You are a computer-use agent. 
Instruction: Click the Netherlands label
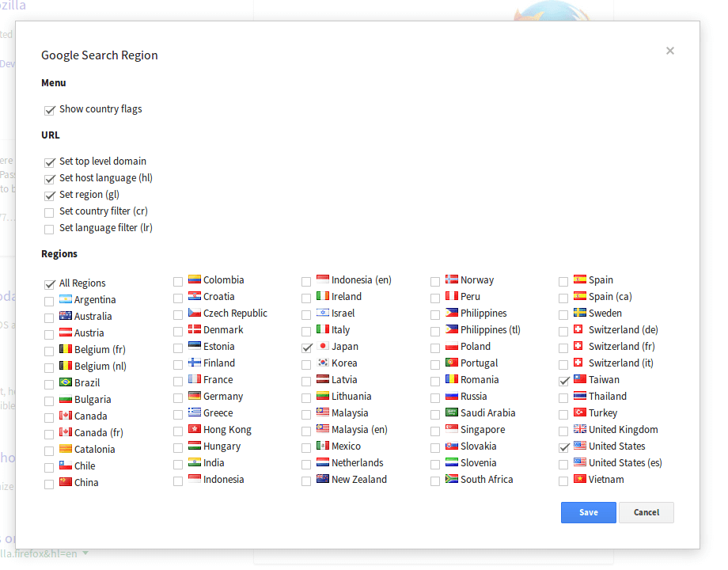[358, 462]
